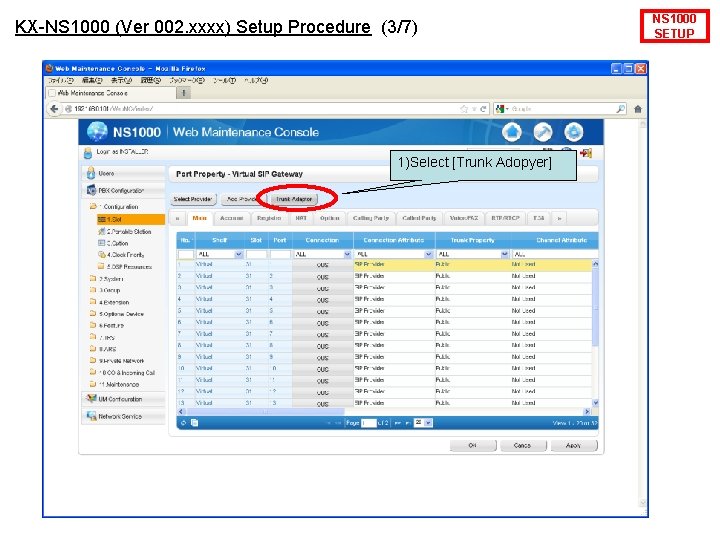
Task: Click the Network Service icon
Action: 91,416
